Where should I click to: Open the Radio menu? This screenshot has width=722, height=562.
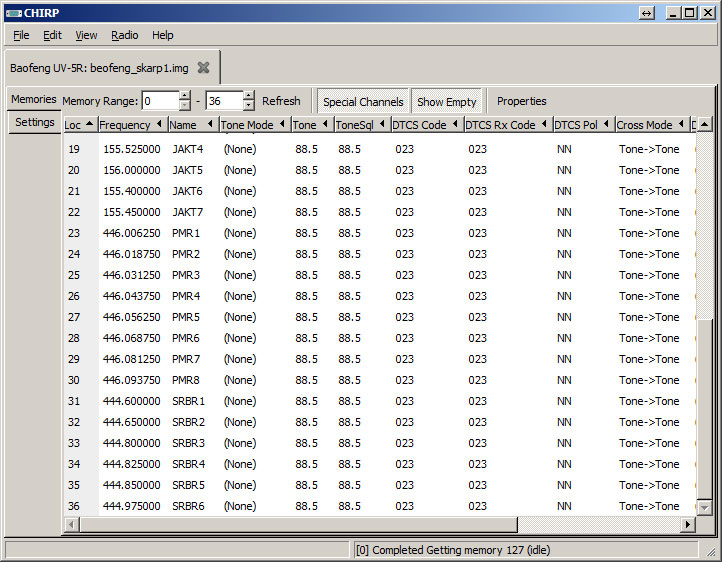tap(125, 35)
